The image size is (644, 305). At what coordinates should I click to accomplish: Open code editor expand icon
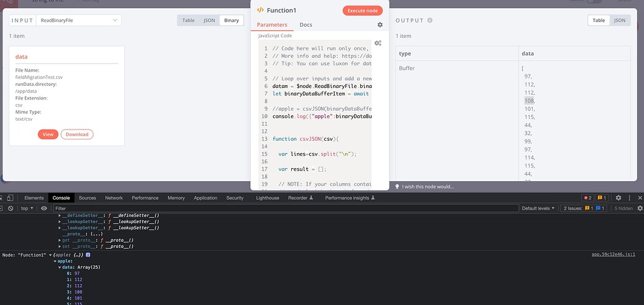click(x=378, y=43)
